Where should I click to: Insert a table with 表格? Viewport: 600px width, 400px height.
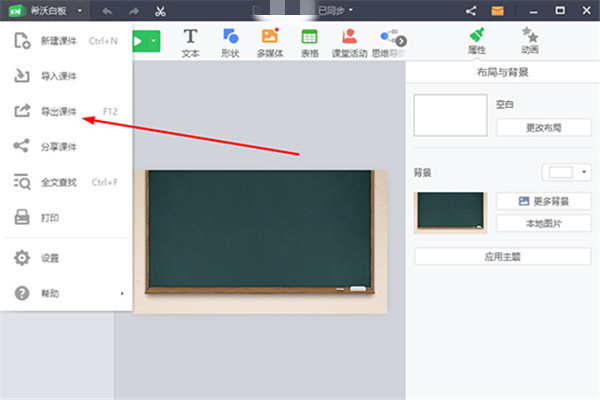(x=309, y=42)
